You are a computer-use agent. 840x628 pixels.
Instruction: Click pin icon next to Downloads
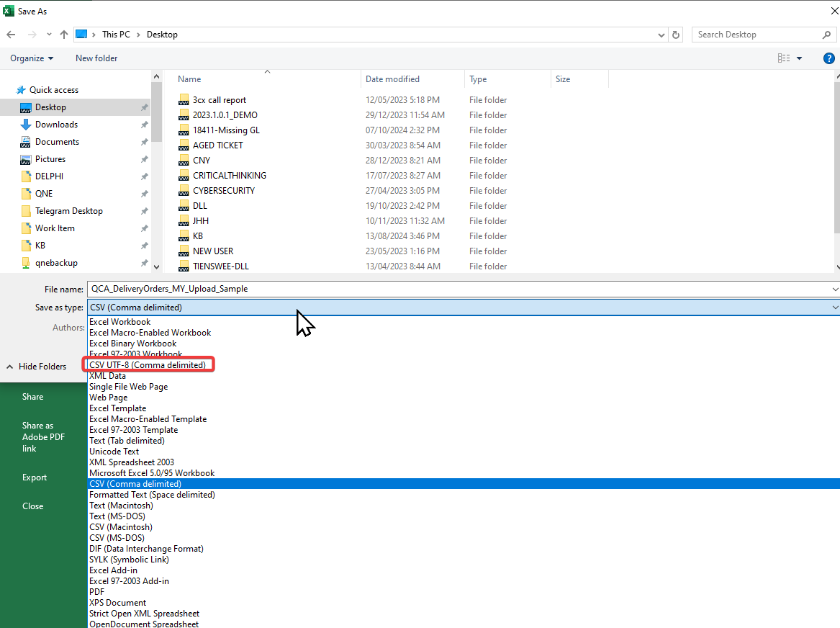point(144,125)
